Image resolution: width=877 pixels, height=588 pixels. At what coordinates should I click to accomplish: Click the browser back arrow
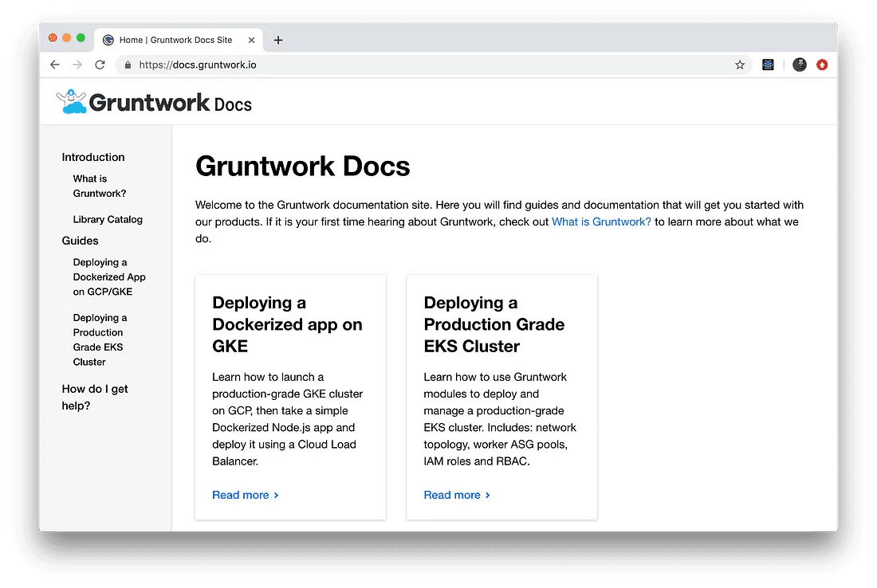click(55, 65)
